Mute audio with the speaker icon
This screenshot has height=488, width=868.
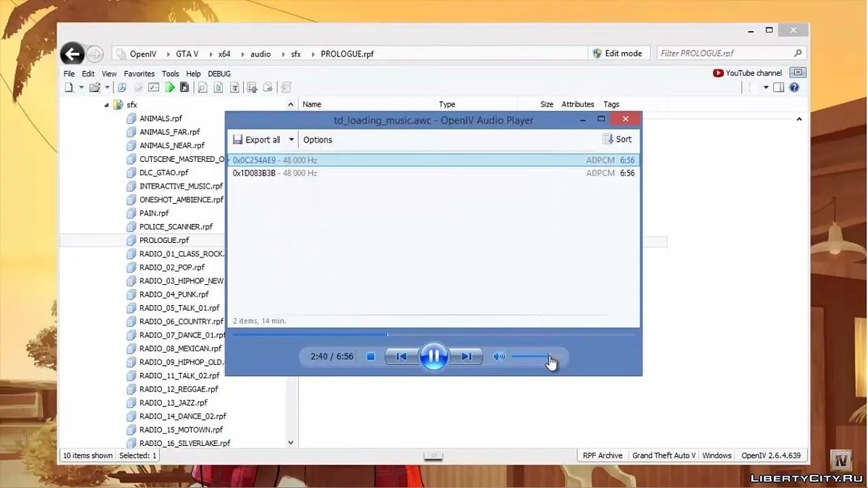498,356
